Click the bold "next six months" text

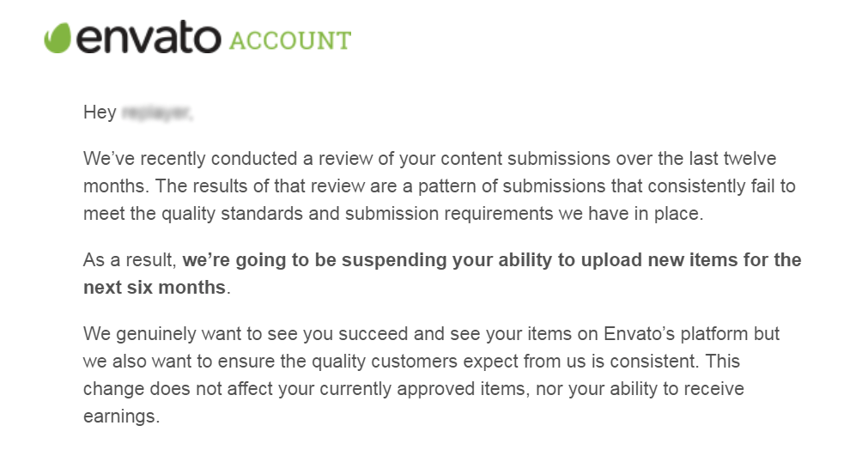(155, 287)
